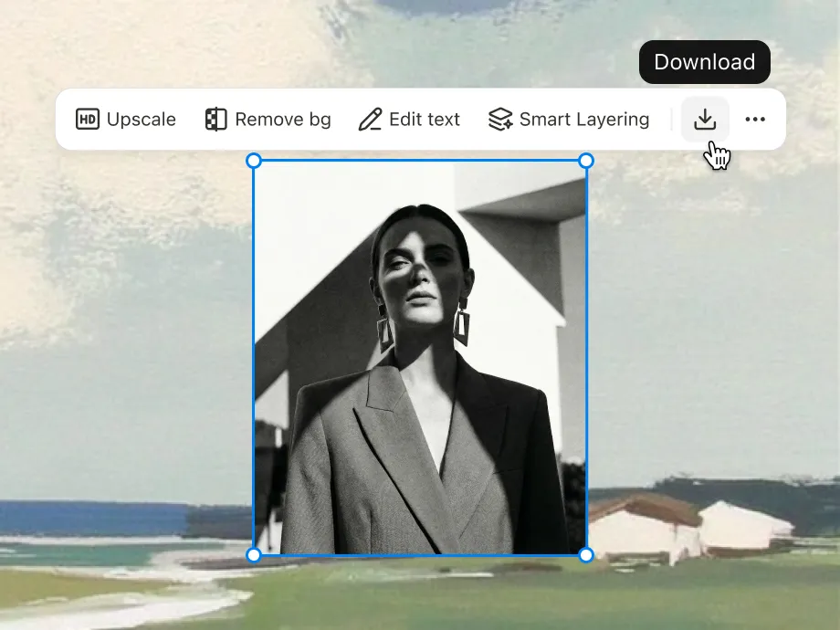Click the HD Upscale icon
The height and width of the screenshot is (630, 840).
pos(88,120)
